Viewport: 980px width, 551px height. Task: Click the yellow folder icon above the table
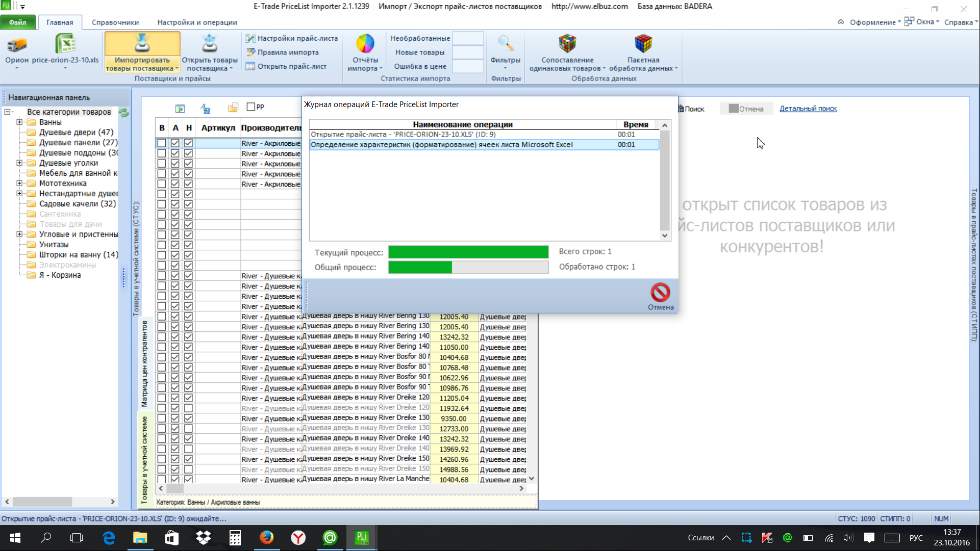point(233,108)
